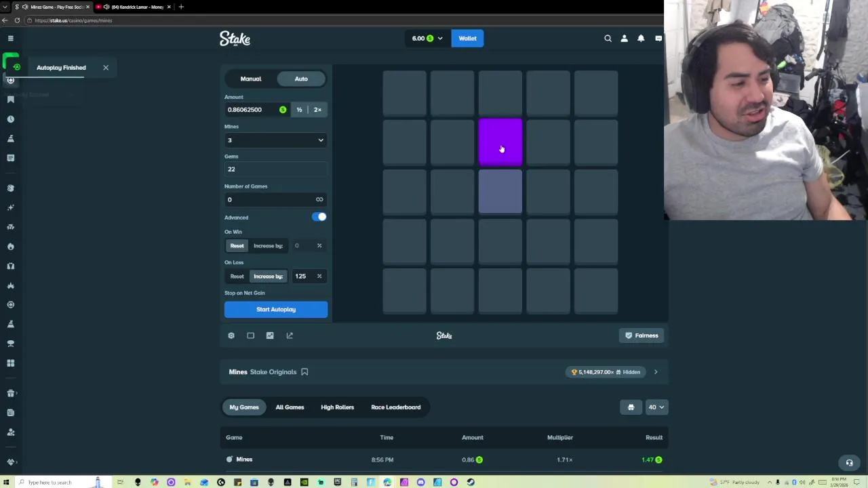Open the balance currency dropdown
The image size is (868, 488).
coord(427,39)
